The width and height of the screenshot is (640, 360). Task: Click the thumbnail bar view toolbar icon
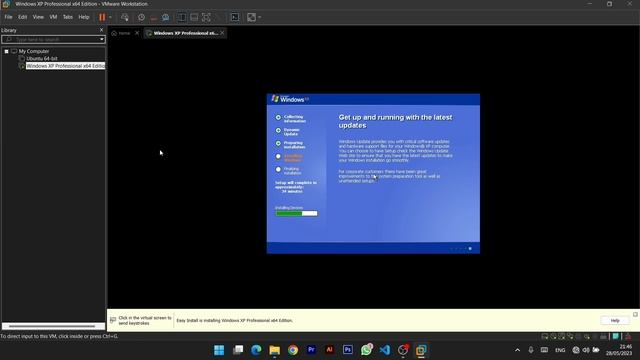point(194,17)
